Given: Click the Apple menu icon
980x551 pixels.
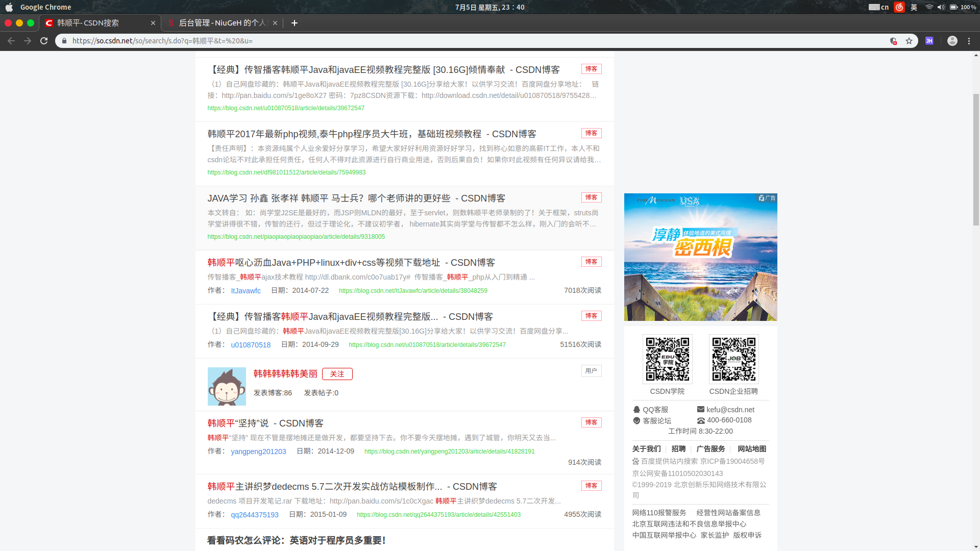Looking at the screenshot, I should point(9,7).
